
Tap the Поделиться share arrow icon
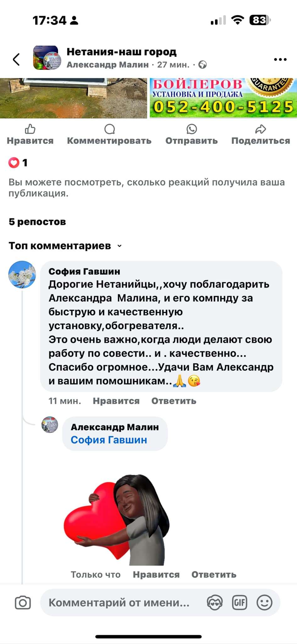pos(261,129)
